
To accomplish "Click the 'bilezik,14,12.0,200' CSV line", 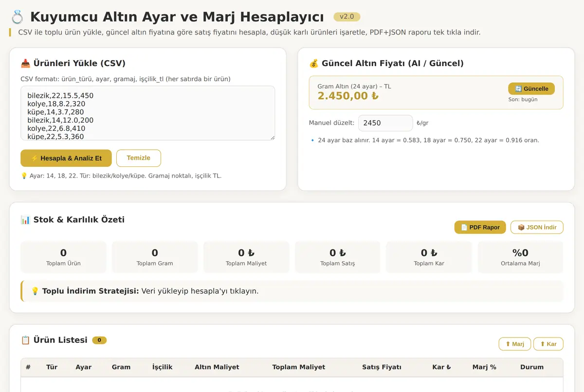I will [60, 120].
